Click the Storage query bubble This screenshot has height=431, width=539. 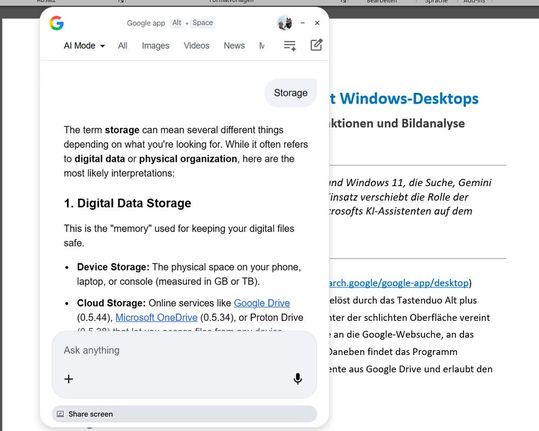click(x=290, y=93)
